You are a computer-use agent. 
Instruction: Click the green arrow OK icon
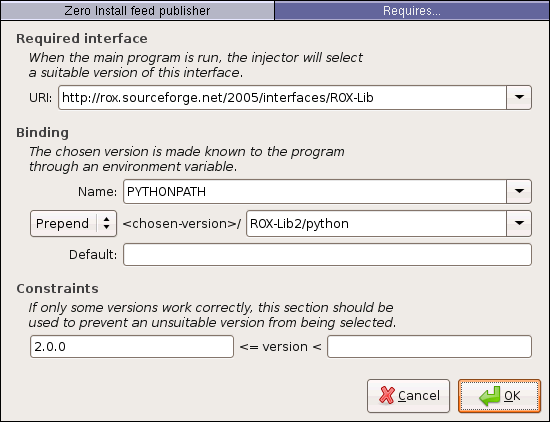(490, 396)
